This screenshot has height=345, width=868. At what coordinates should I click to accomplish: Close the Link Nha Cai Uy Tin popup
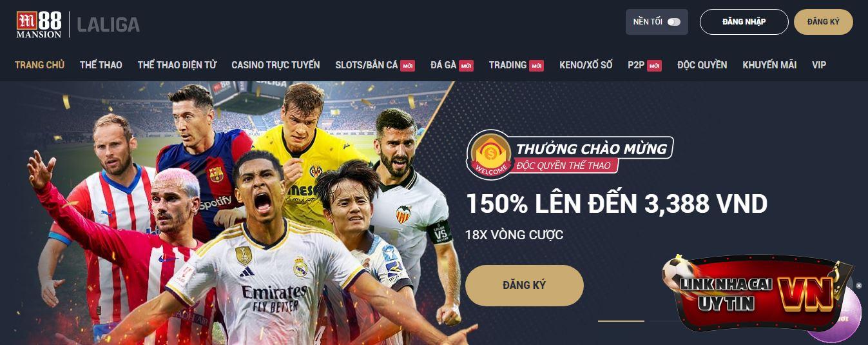pyautogui.click(x=858, y=286)
